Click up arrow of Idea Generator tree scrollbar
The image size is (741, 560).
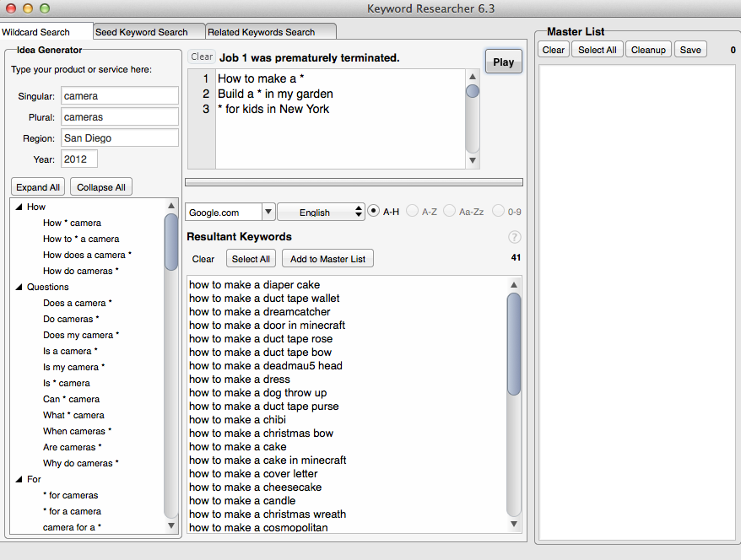tap(171, 206)
